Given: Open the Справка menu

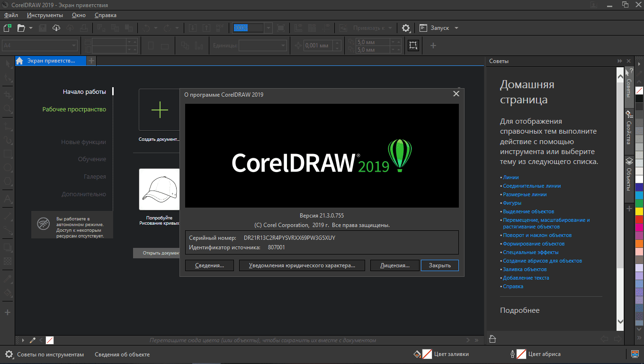Looking at the screenshot, I should click(106, 15).
